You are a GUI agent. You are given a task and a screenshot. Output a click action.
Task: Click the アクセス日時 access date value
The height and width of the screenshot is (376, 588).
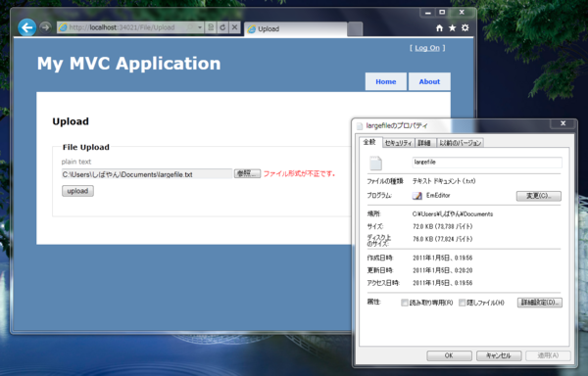click(443, 283)
